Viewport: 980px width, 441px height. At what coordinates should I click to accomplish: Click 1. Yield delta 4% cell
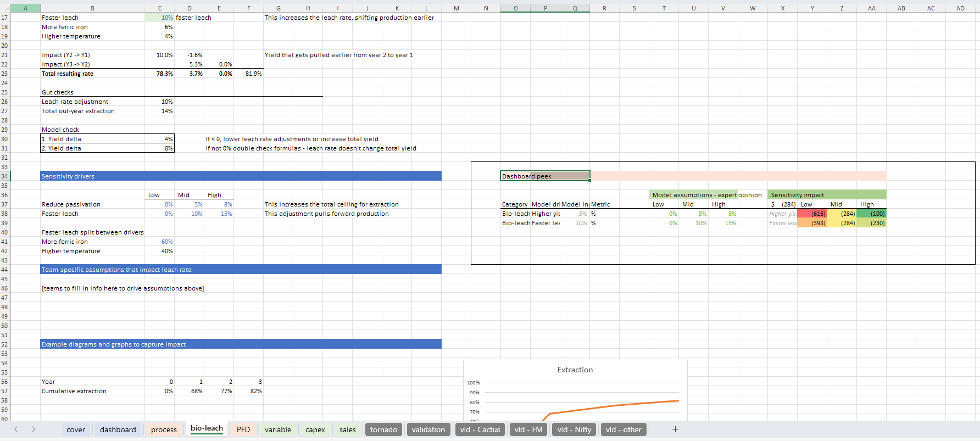160,139
